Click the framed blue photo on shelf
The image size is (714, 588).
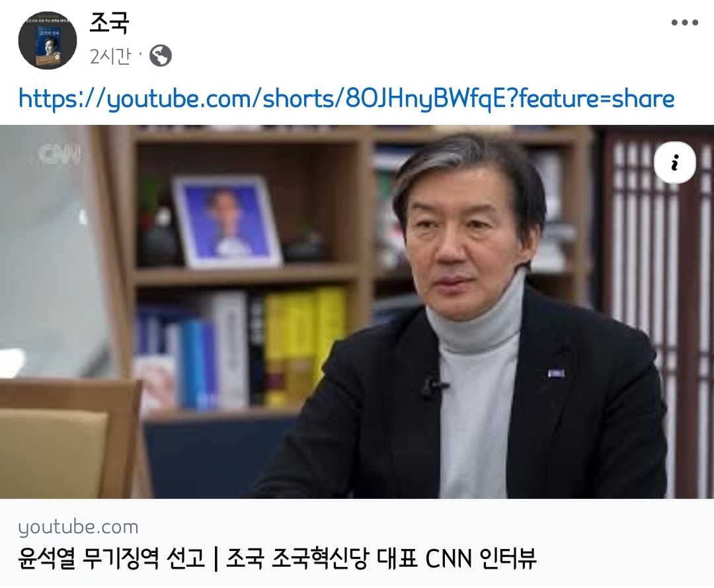click(x=228, y=221)
